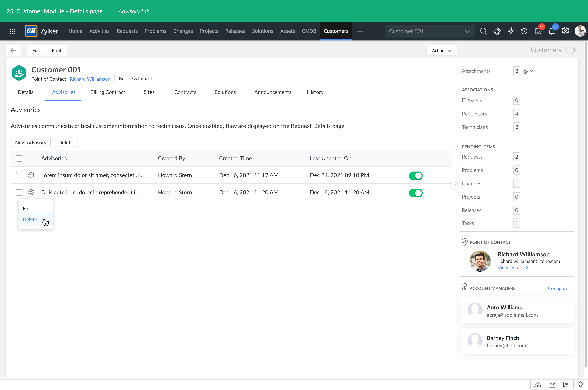Select all advisories header checkbox
This screenshot has width=588, height=390.
[19, 158]
